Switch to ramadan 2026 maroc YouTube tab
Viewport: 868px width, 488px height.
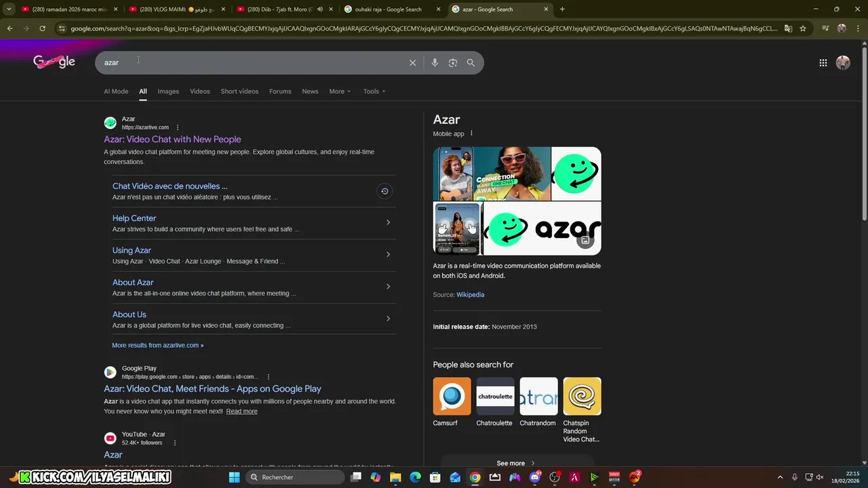pyautogui.click(x=69, y=9)
